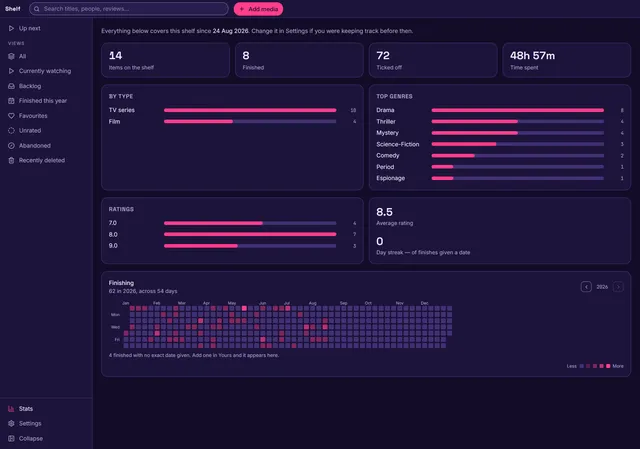Focus the search titles input field
The width and height of the screenshot is (640, 449).
click(129, 9)
